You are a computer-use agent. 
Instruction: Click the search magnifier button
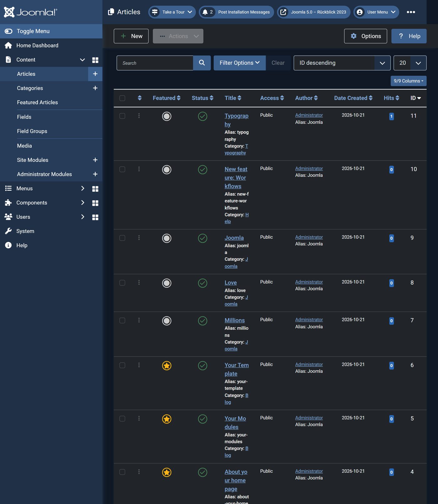(x=202, y=63)
